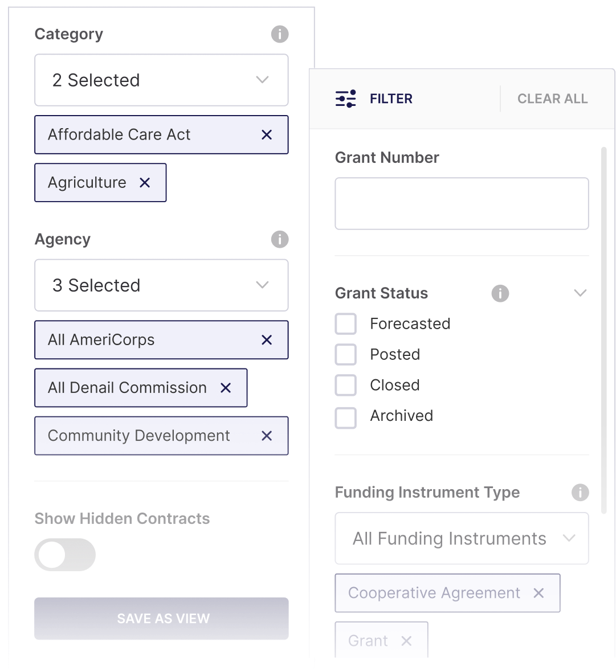Click the Funding Instrument Type info icon

[580, 493]
